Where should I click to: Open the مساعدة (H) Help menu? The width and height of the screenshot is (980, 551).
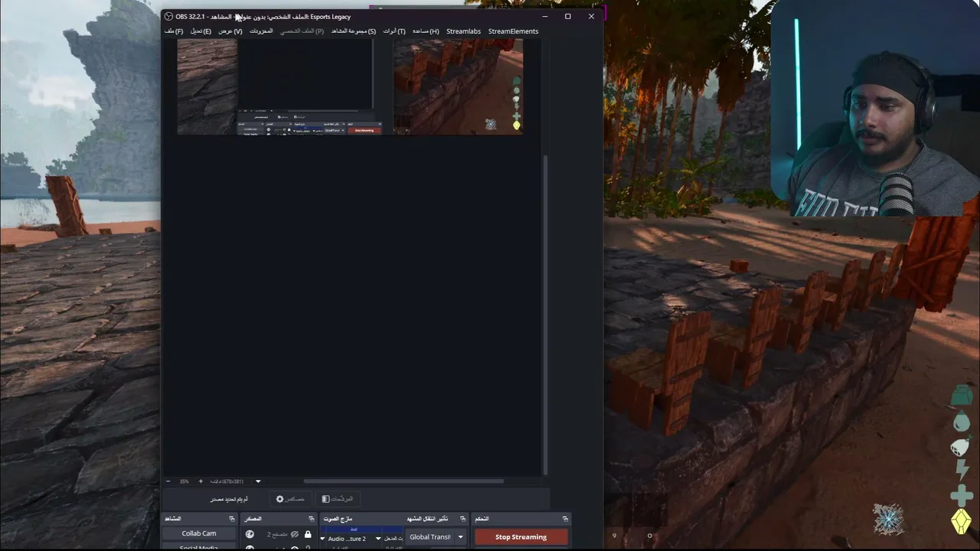pyautogui.click(x=426, y=31)
